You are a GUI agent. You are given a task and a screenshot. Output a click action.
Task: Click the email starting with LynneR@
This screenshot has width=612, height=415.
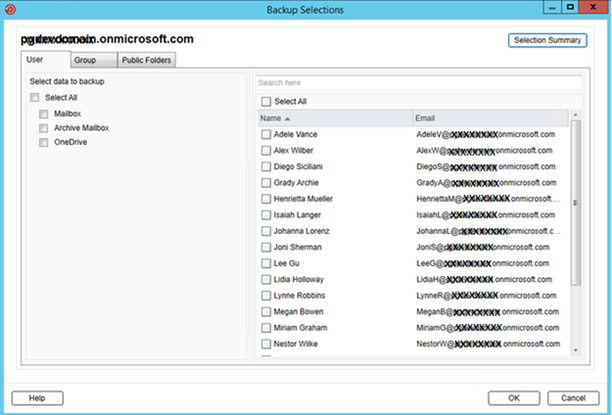[x=486, y=296]
